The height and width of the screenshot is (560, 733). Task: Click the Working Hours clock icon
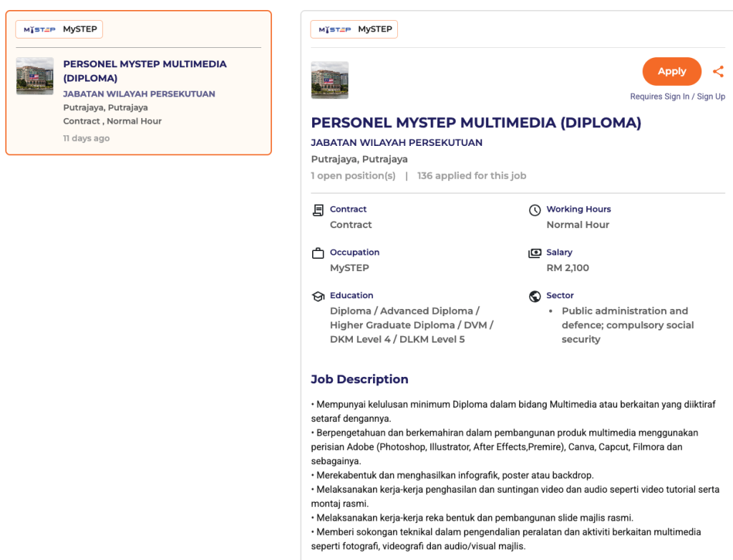[x=535, y=210]
